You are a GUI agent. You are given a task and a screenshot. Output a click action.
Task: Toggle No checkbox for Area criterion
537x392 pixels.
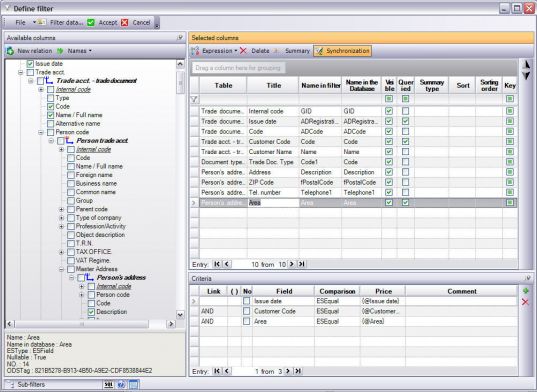247,321
